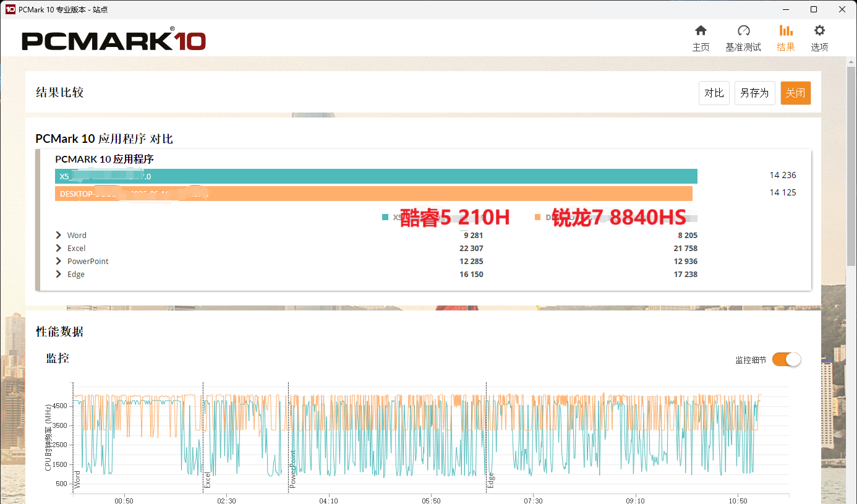Click the teal 14 236 score bar

(x=376, y=176)
